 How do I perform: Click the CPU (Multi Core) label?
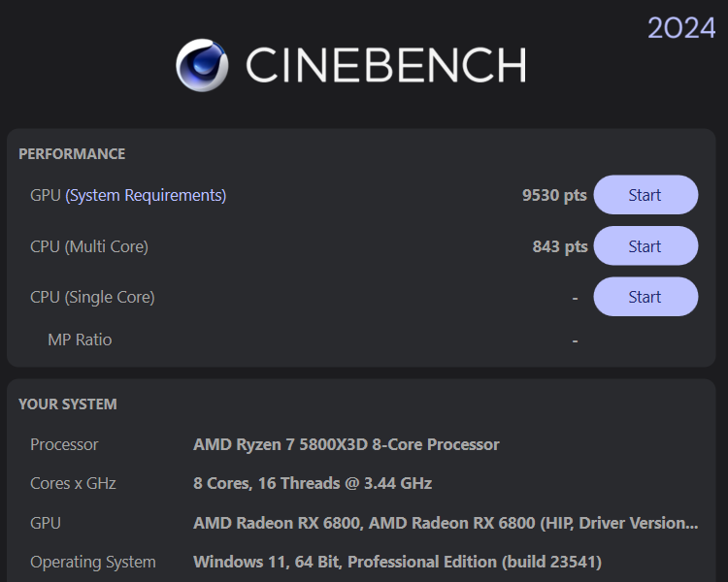89,246
